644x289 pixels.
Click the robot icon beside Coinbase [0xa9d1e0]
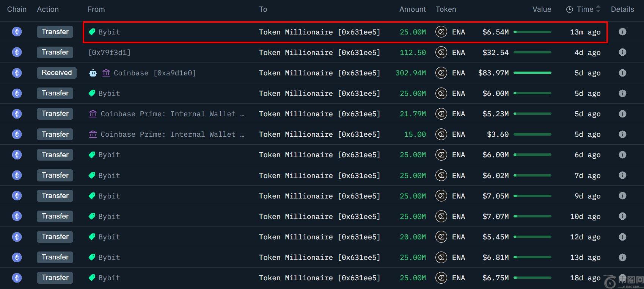point(93,73)
